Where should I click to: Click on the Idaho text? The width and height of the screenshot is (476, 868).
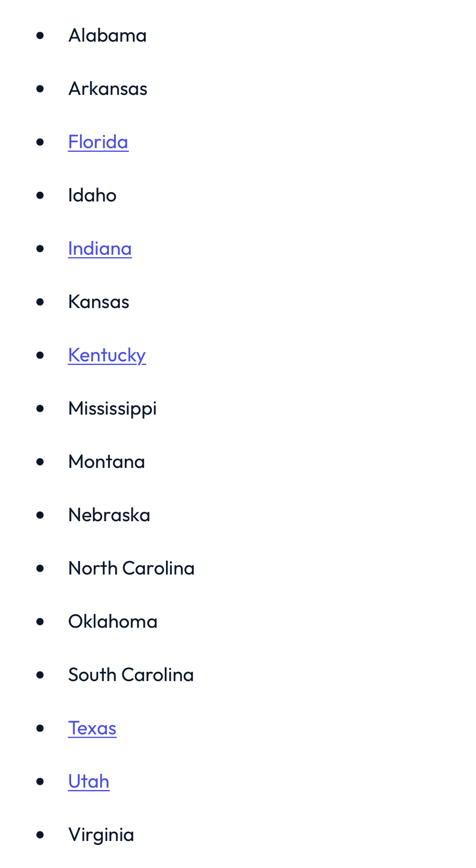[x=92, y=195]
